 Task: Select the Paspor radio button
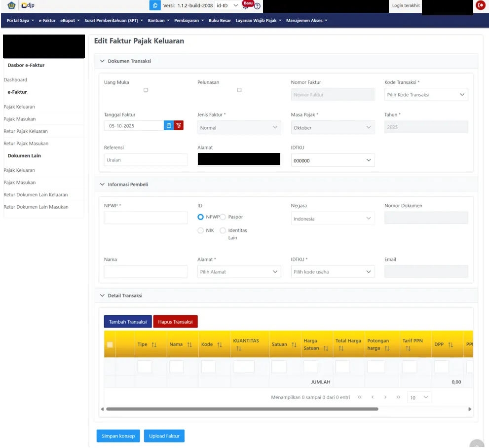pos(223,217)
